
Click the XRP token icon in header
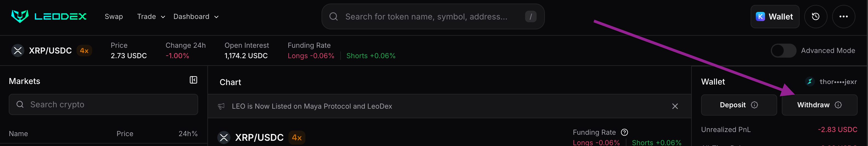tap(18, 51)
